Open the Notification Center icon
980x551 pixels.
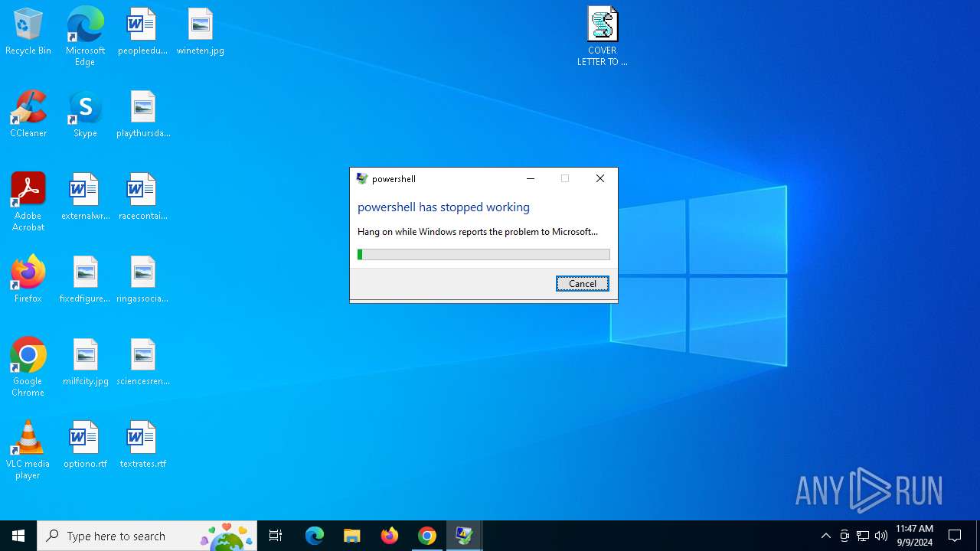tap(955, 536)
